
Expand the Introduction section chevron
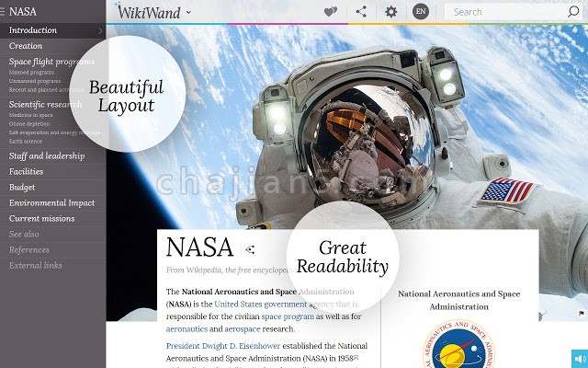pyautogui.click(x=100, y=30)
